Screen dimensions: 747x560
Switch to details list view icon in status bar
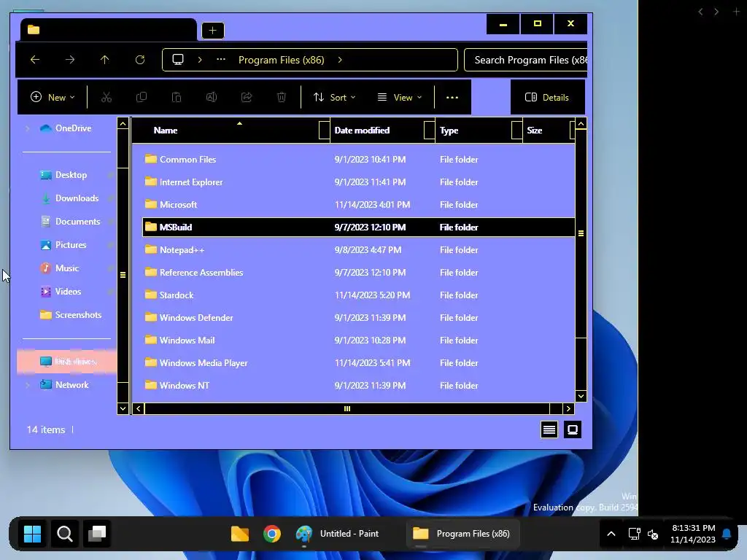coord(549,429)
